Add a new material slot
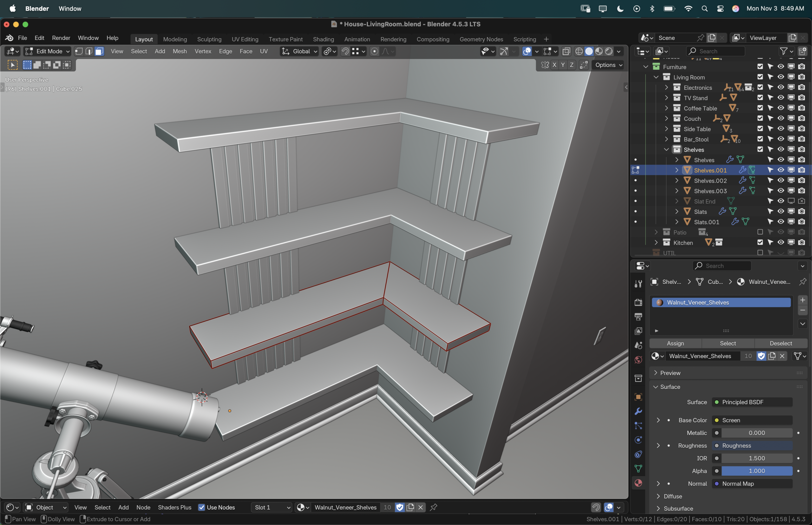 click(x=803, y=300)
